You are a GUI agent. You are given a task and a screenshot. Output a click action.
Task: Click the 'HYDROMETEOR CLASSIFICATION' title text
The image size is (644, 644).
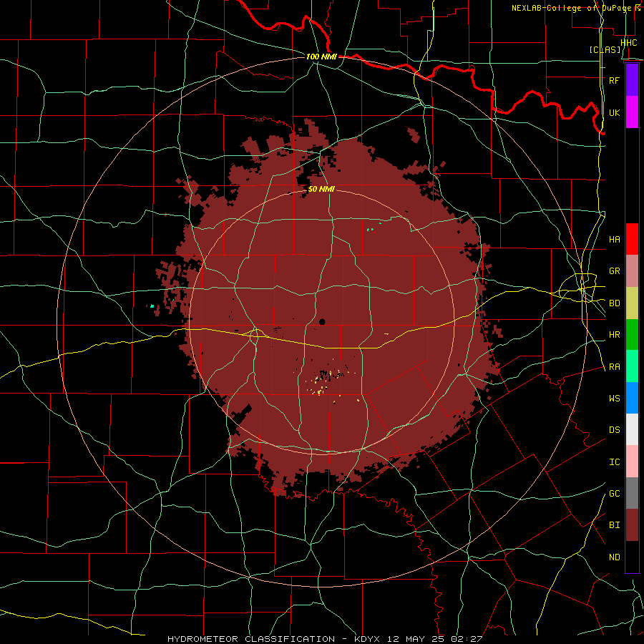click(x=251, y=639)
